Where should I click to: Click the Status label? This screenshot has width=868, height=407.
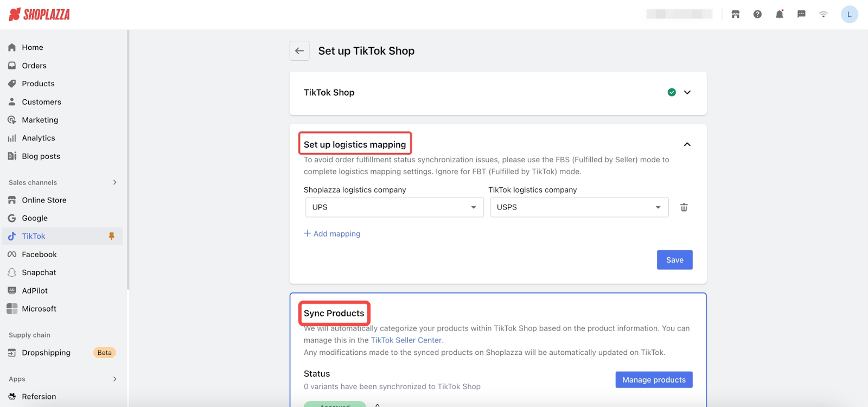[317, 374]
